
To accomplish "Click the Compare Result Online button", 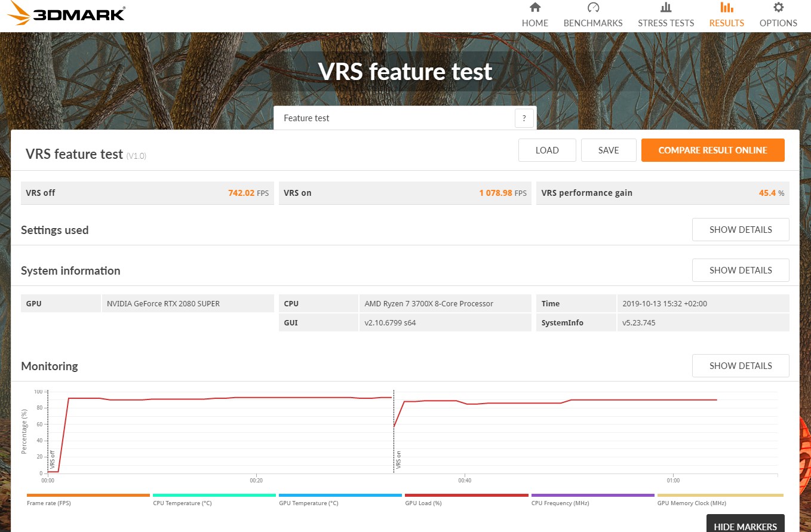I will [712, 150].
